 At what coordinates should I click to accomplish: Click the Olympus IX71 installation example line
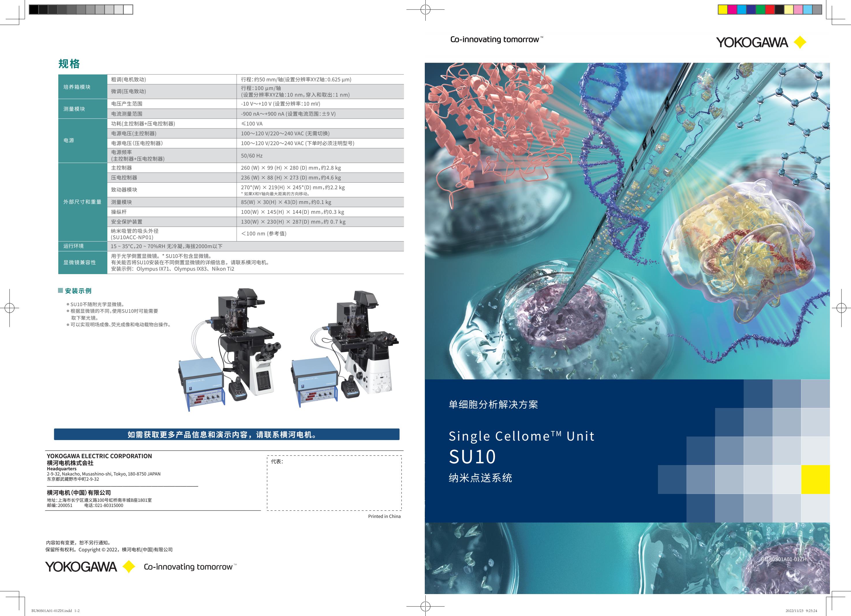[173, 269]
